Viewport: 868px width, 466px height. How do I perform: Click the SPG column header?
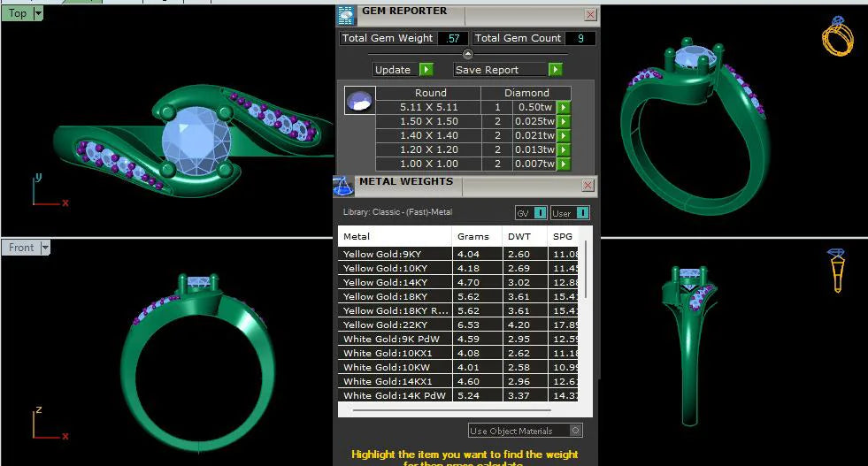click(563, 236)
